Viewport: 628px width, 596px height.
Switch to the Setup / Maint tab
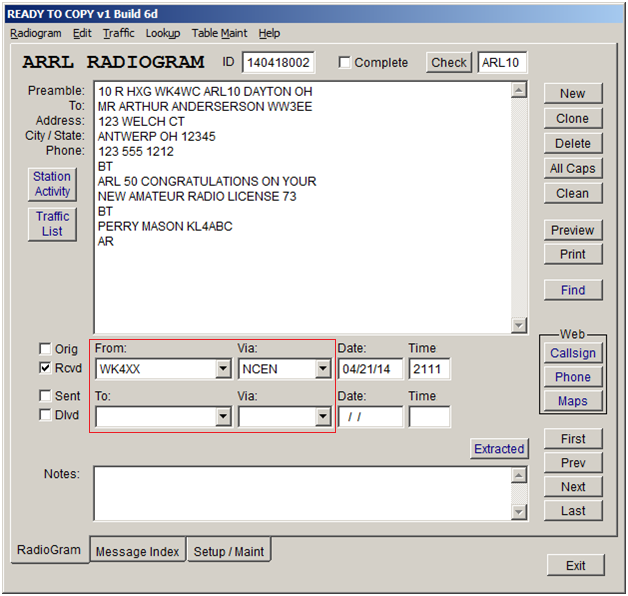click(229, 551)
